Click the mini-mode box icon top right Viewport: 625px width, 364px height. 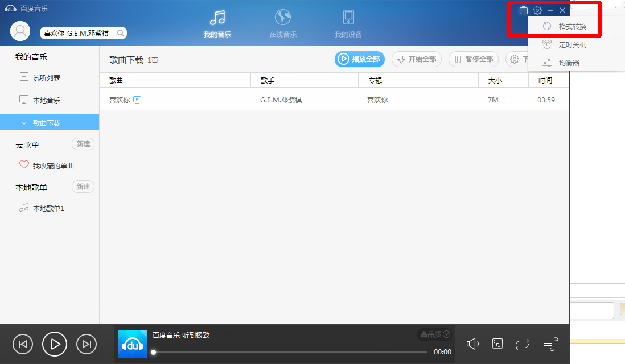tap(523, 10)
